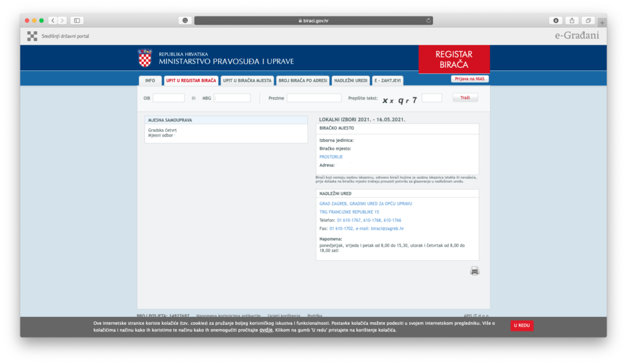The image size is (627, 364).
Task: Accept cookies with the U REDU button
Action: coord(522,325)
